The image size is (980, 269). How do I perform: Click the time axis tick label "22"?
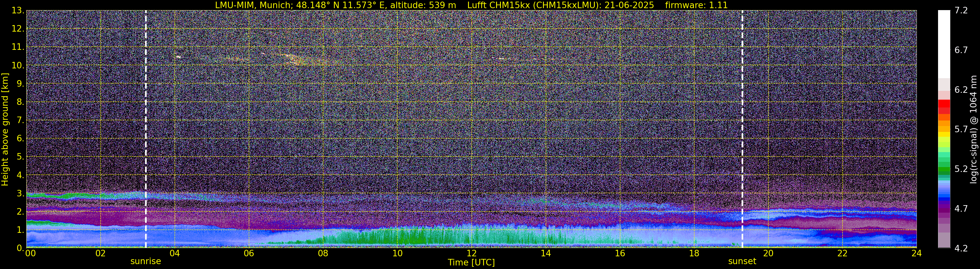tap(842, 253)
